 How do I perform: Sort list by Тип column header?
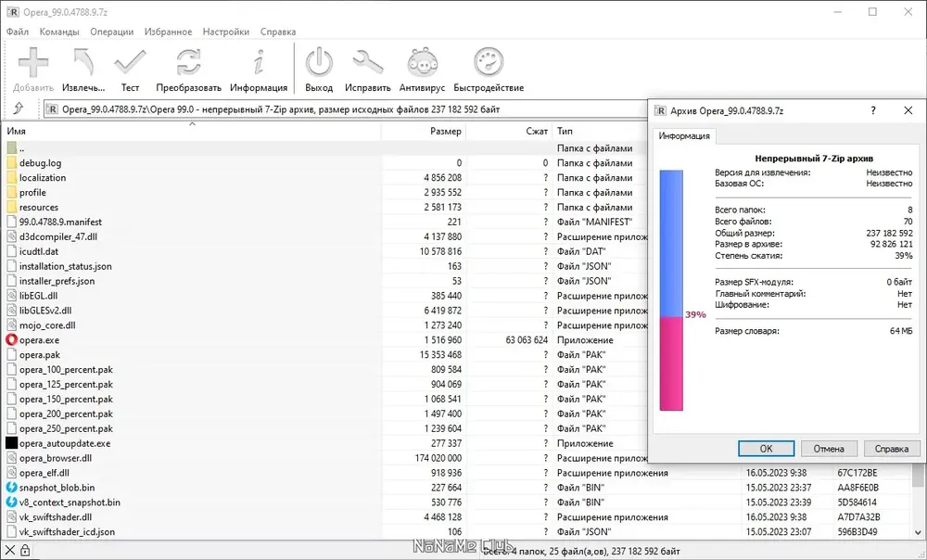click(x=600, y=132)
